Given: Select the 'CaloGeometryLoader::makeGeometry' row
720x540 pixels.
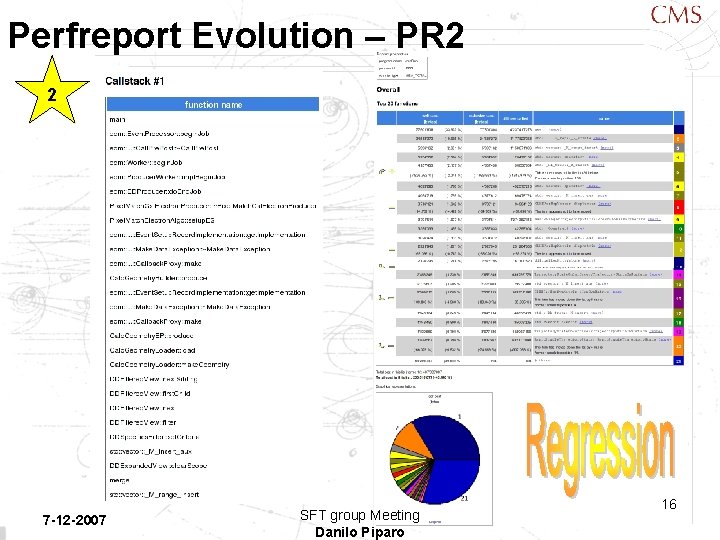Looking at the screenshot, I should [x=213, y=365].
